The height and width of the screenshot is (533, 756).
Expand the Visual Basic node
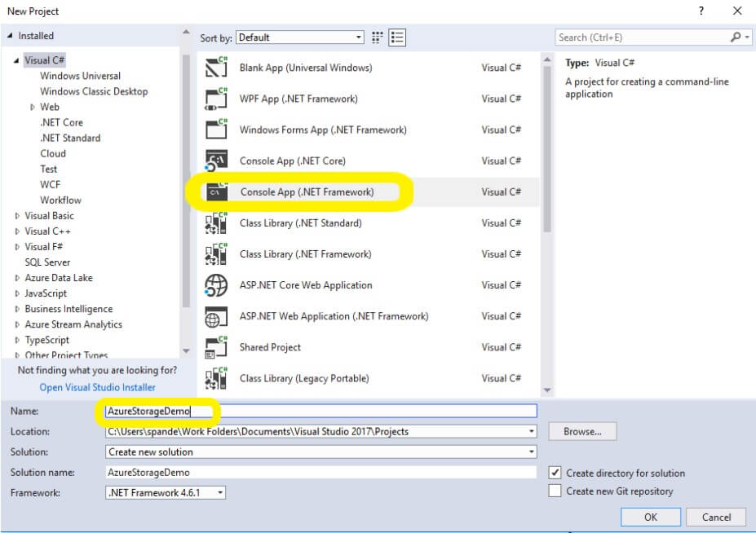(17, 216)
